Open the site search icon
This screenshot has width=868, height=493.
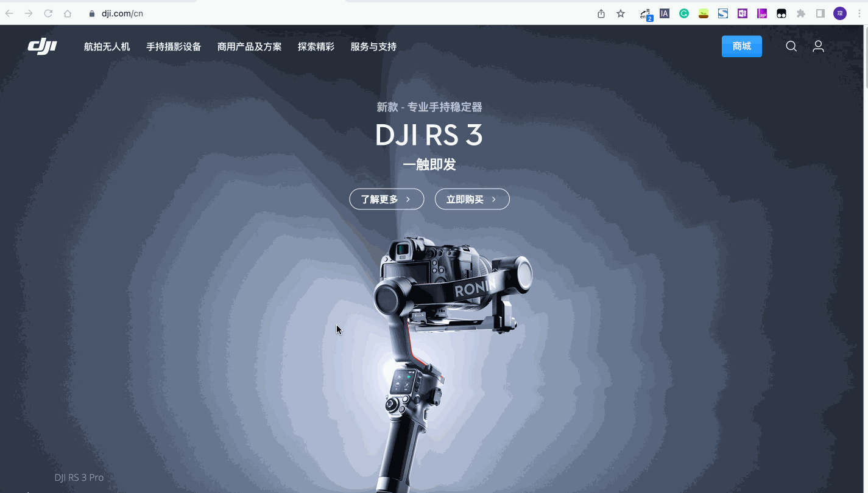coord(791,46)
